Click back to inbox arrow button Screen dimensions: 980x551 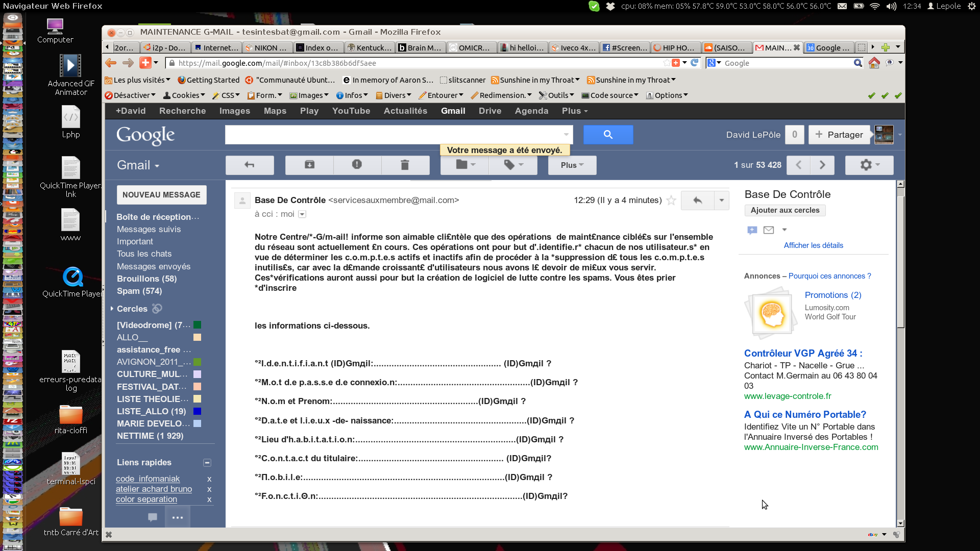click(250, 165)
